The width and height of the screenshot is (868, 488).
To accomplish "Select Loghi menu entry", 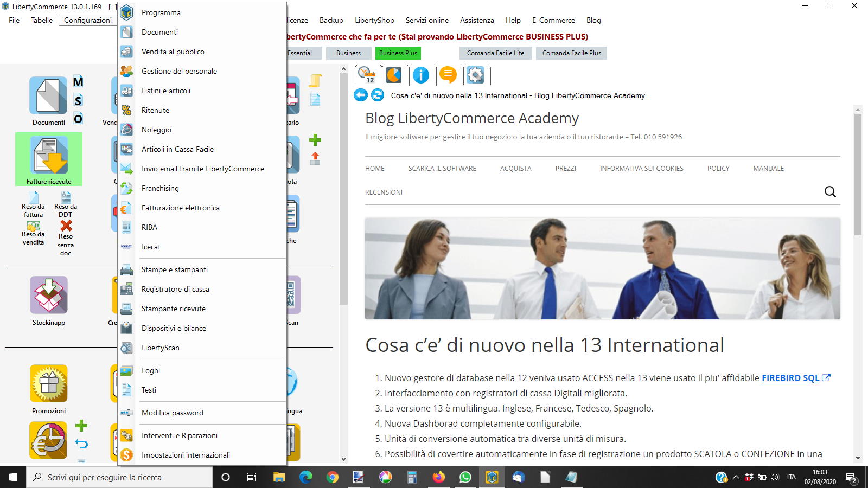I will pyautogui.click(x=202, y=370).
